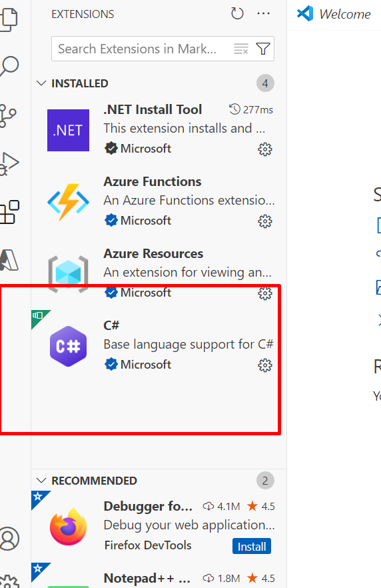Open the Run and Debug view
Screen dimensions: 381x588
click(9, 164)
